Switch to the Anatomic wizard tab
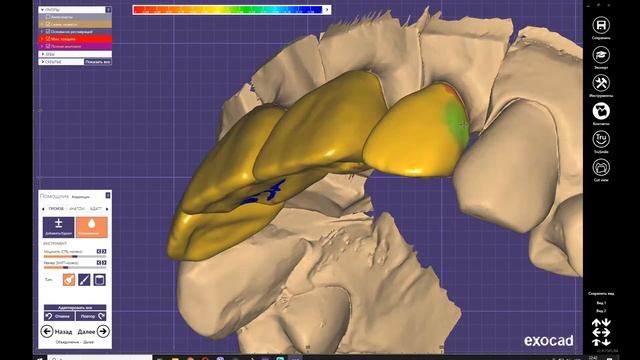Viewport: 640px width, 360px height. (77, 209)
